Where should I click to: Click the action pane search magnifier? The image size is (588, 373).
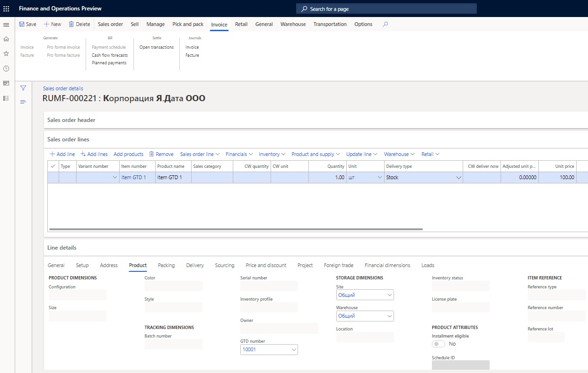(x=385, y=24)
